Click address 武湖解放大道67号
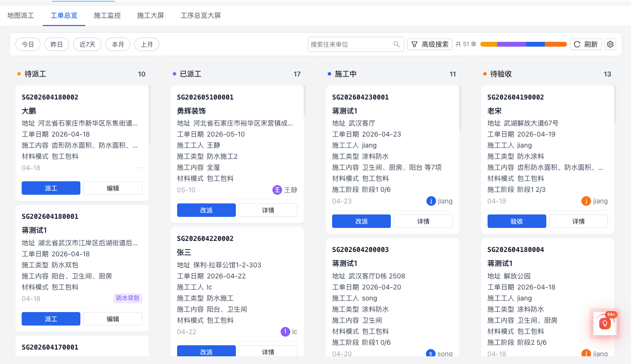The image size is (631, 364). point(531,123)
